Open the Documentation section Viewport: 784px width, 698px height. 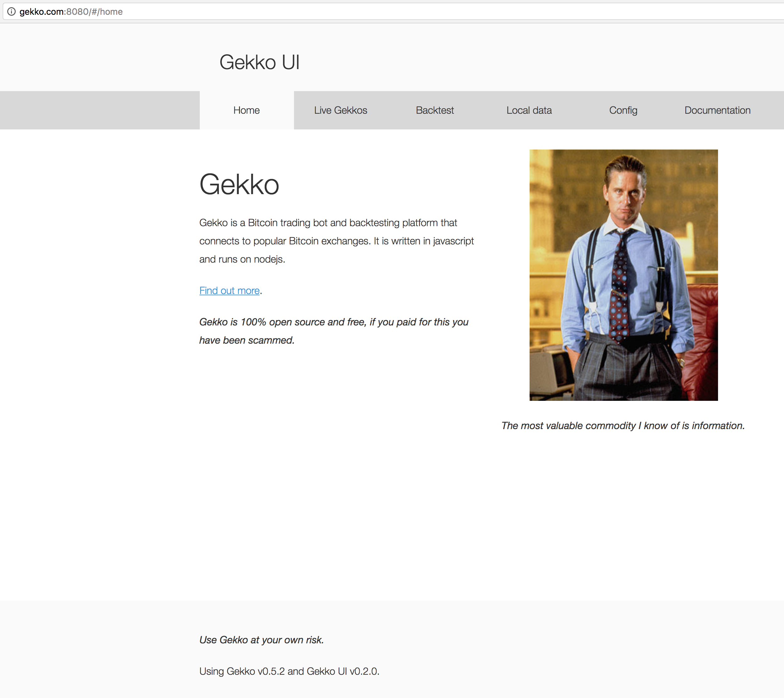tap(717, 110)
